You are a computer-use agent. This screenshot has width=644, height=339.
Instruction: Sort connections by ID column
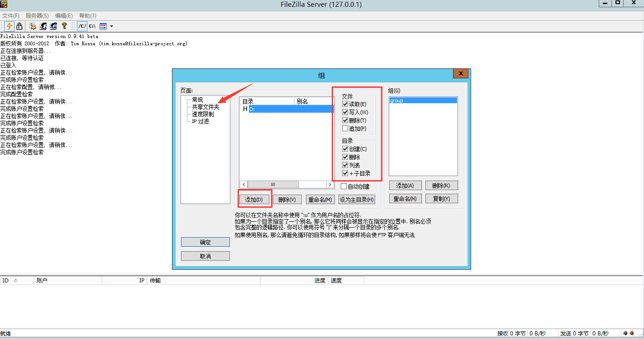point(17,281)
